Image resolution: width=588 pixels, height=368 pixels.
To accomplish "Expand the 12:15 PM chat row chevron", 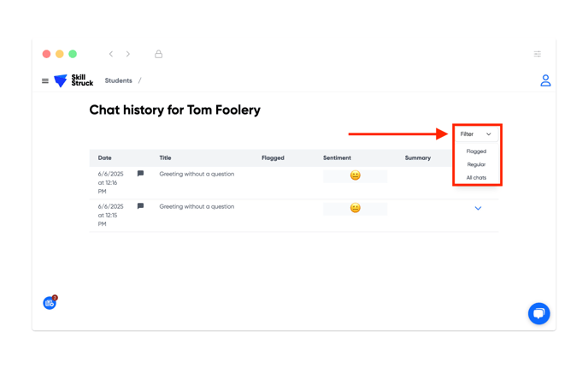I will pos(478,208).
